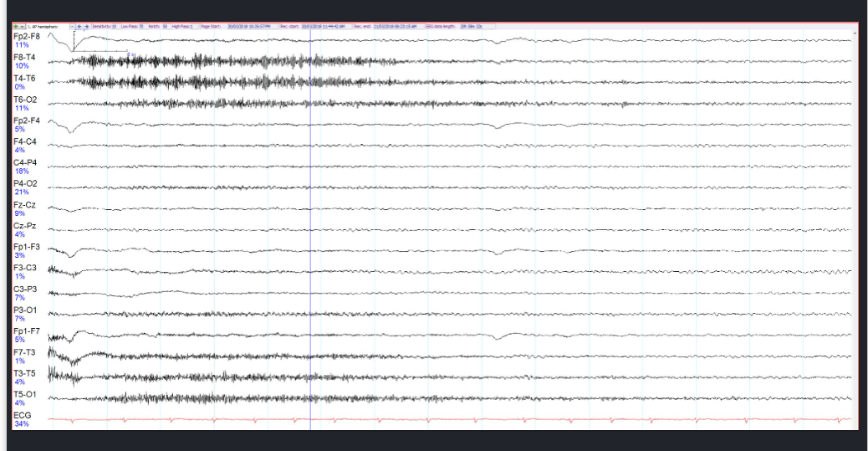868x451 pixels.
Task: Click the Rec. end timestamp
Action: [396, 26]
